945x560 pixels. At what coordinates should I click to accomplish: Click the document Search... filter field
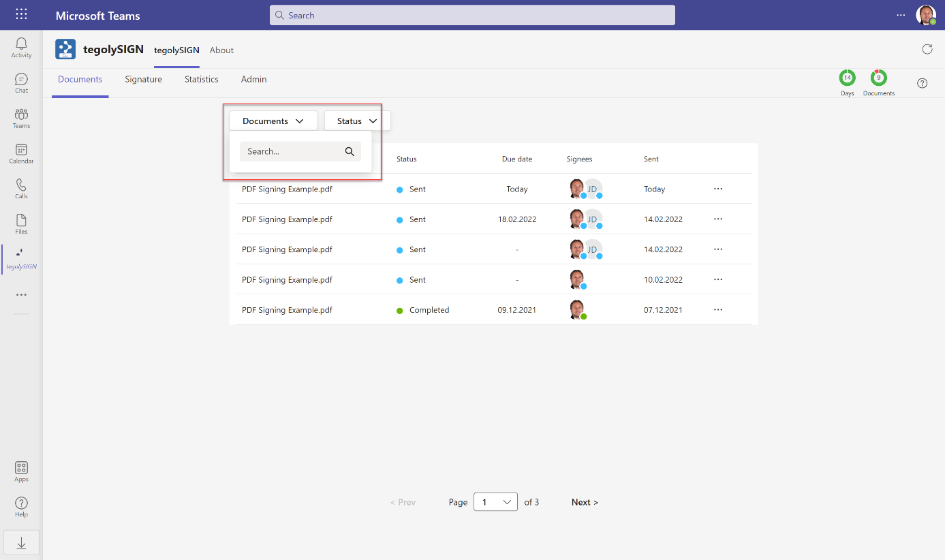(300, 151)
